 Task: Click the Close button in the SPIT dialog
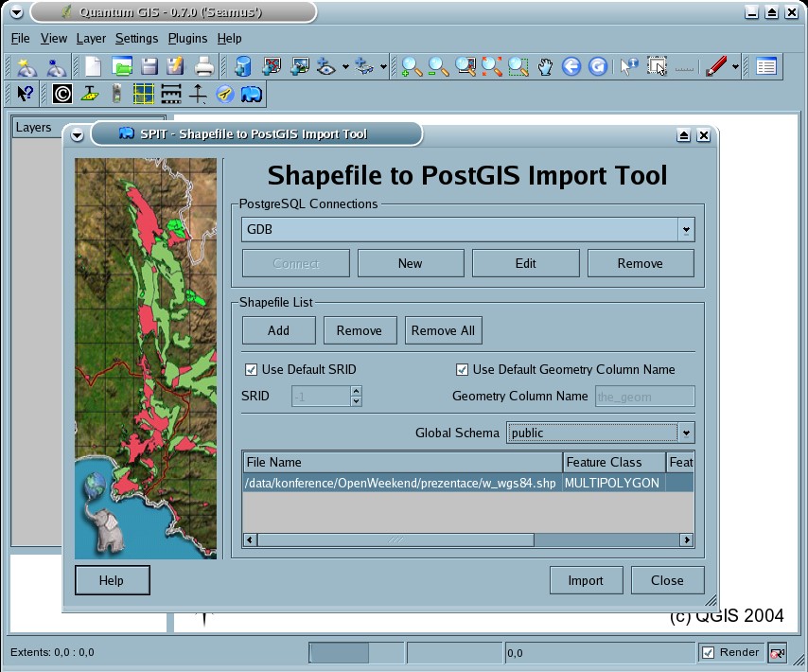coord(667,580)
